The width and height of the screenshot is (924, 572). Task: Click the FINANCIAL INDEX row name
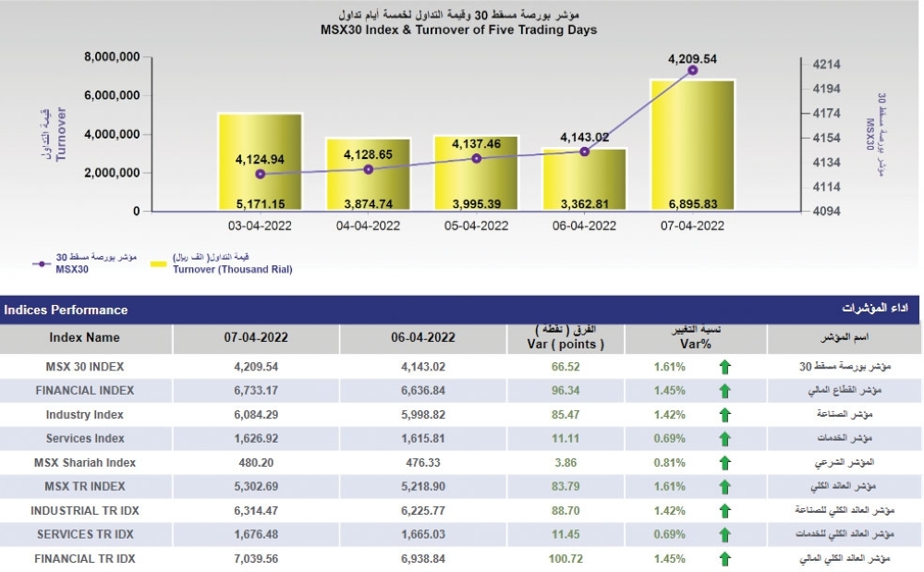coord(85,391)
